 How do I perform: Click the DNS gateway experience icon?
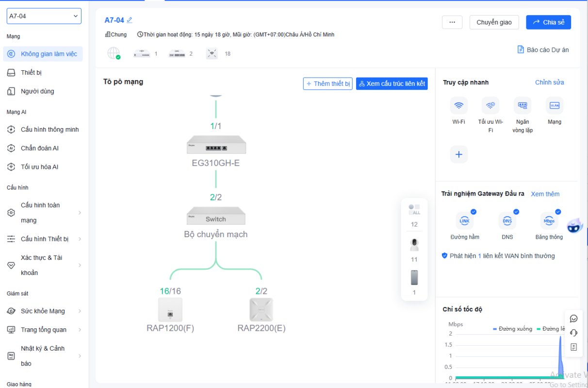507,221
